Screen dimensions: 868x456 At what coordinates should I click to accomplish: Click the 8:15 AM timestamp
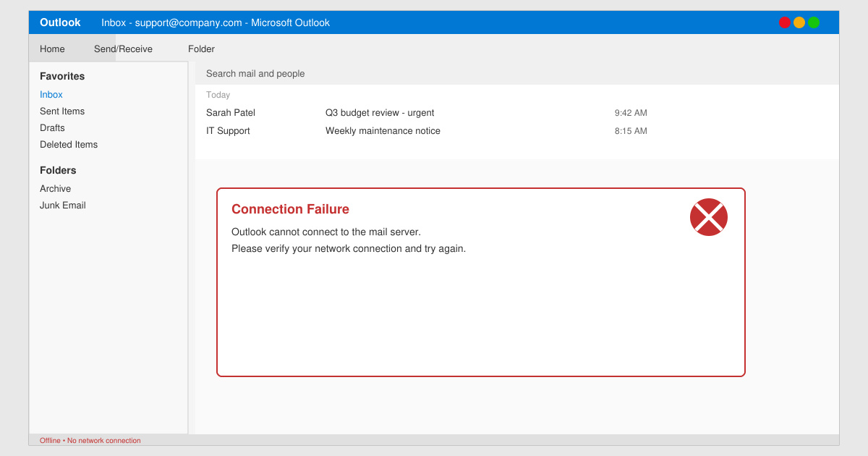coord(631,131)
